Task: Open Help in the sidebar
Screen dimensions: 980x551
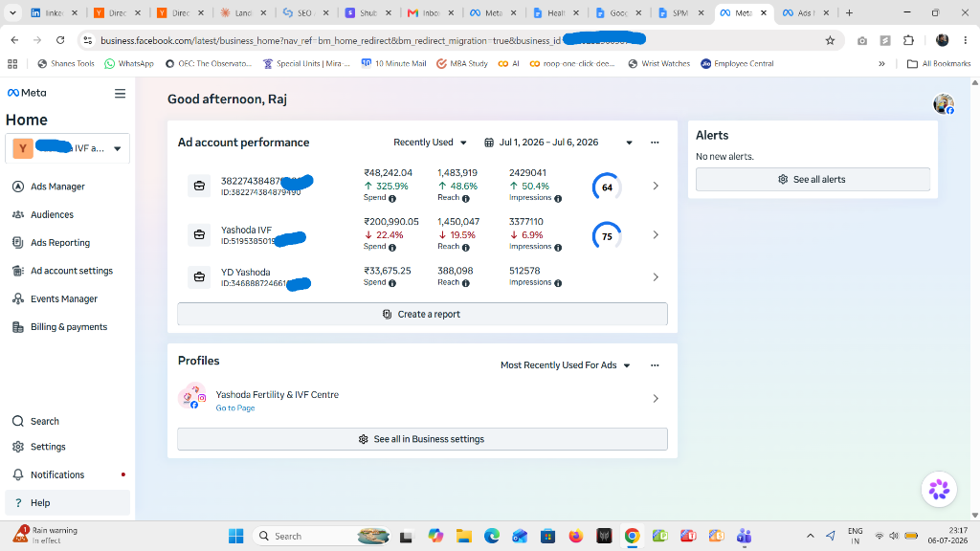Action: click(x=67, y=503)
